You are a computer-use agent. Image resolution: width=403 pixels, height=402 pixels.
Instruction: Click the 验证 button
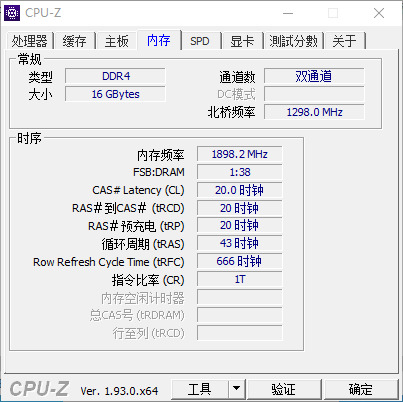click(284, 389)
